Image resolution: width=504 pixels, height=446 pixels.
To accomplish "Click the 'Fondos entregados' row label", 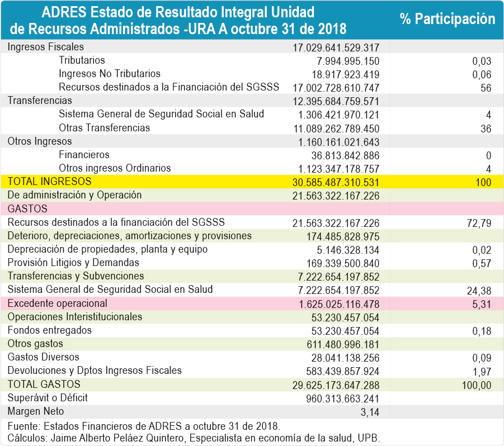I will [x=50, y=330].
